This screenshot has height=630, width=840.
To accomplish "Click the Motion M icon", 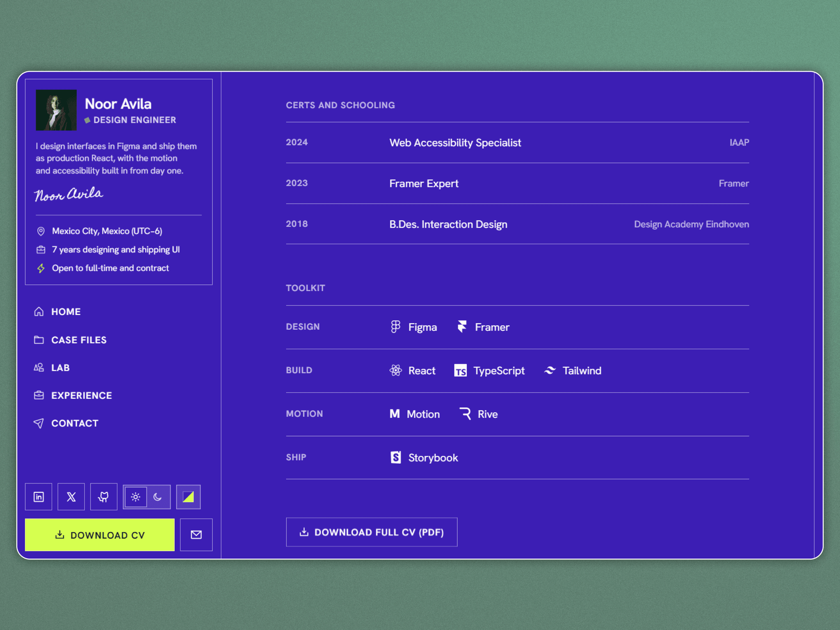I will pos(395,414).
